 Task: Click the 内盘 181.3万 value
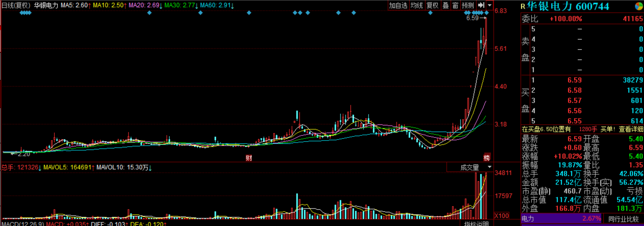630,208
